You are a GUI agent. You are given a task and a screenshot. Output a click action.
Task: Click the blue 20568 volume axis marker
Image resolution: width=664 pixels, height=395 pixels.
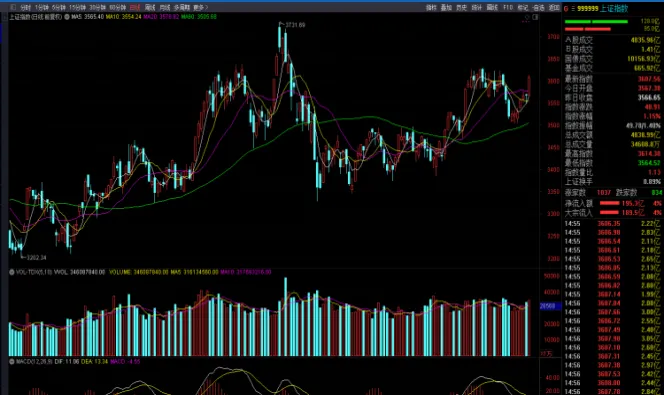(550, 306)
